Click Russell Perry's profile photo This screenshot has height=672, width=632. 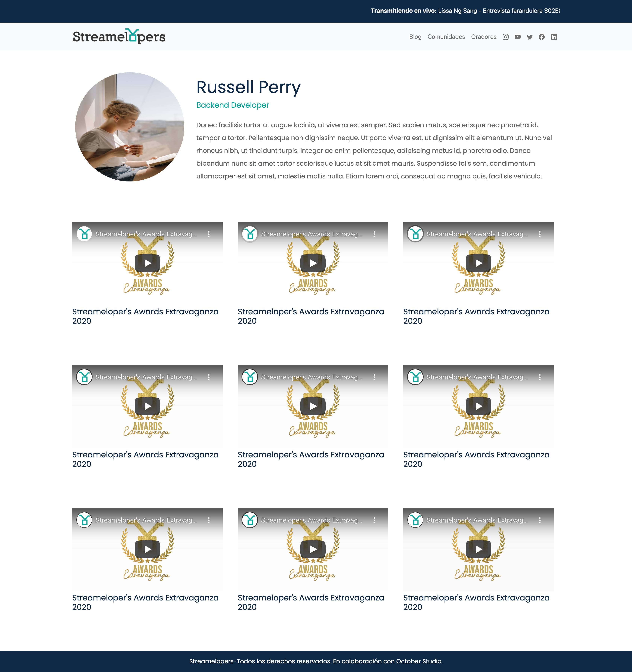click(x=130, y=127)
